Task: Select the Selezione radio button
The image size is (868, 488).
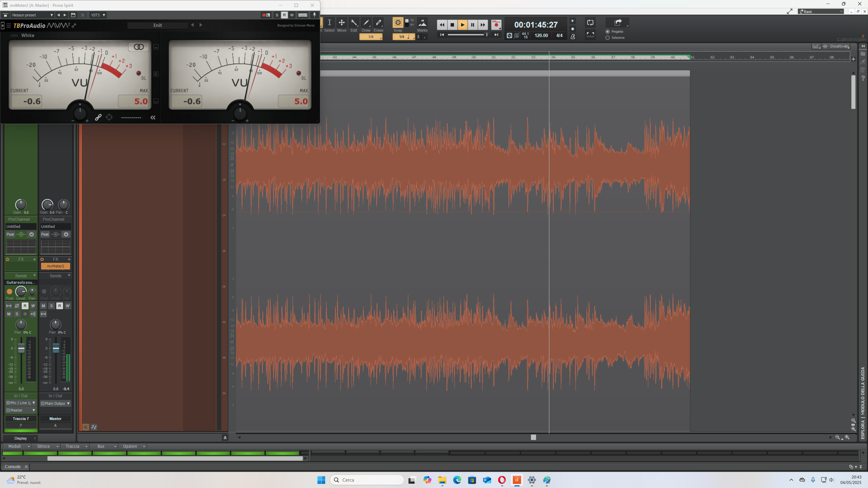Action: 608,38
